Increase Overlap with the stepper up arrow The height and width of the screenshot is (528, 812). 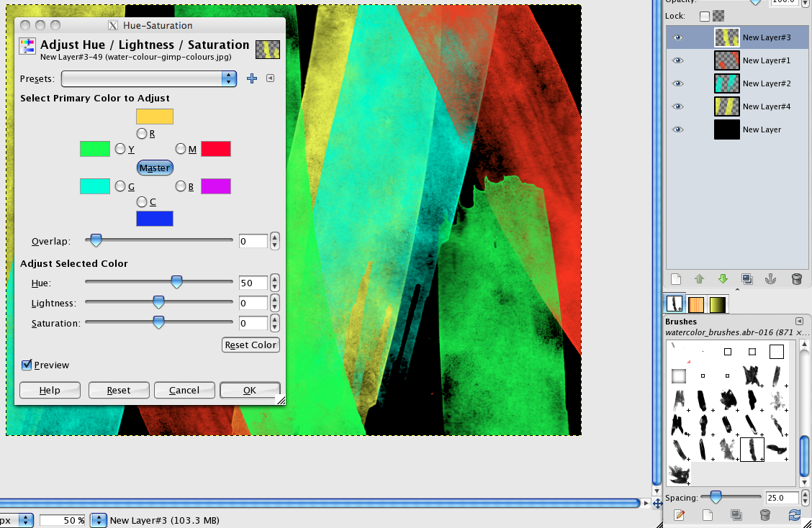(x=274, y=237)
